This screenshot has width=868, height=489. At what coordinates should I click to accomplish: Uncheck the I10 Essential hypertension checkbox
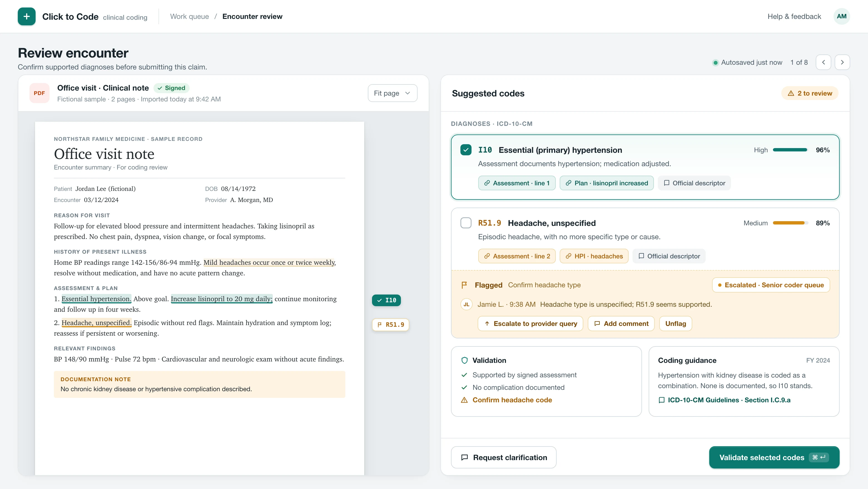(466, 150)
